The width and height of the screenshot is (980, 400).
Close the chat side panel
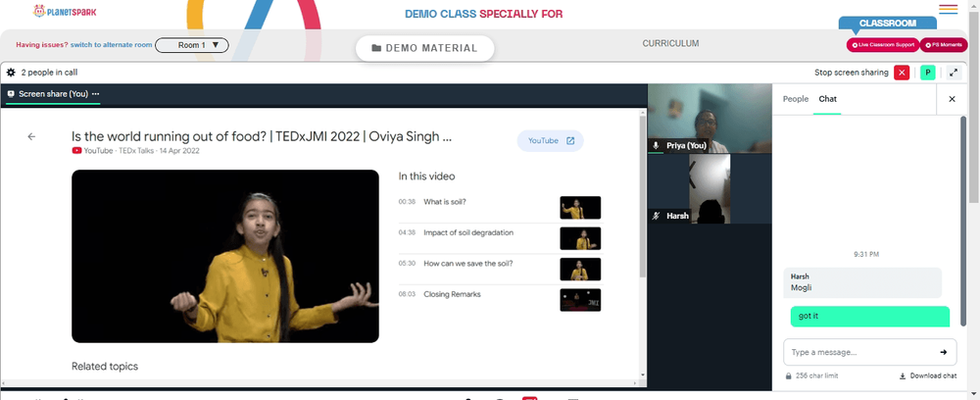(x=952, y=99)
